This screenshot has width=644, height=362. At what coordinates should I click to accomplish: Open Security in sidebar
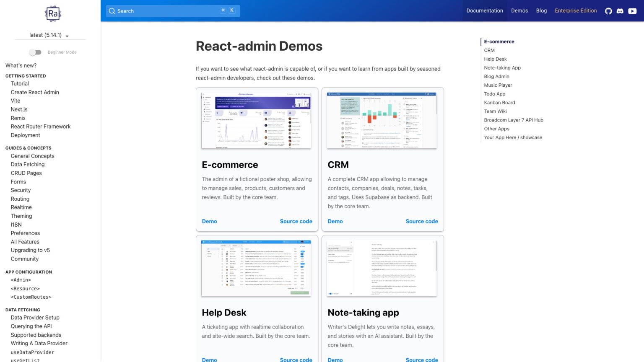coord(21,190)
